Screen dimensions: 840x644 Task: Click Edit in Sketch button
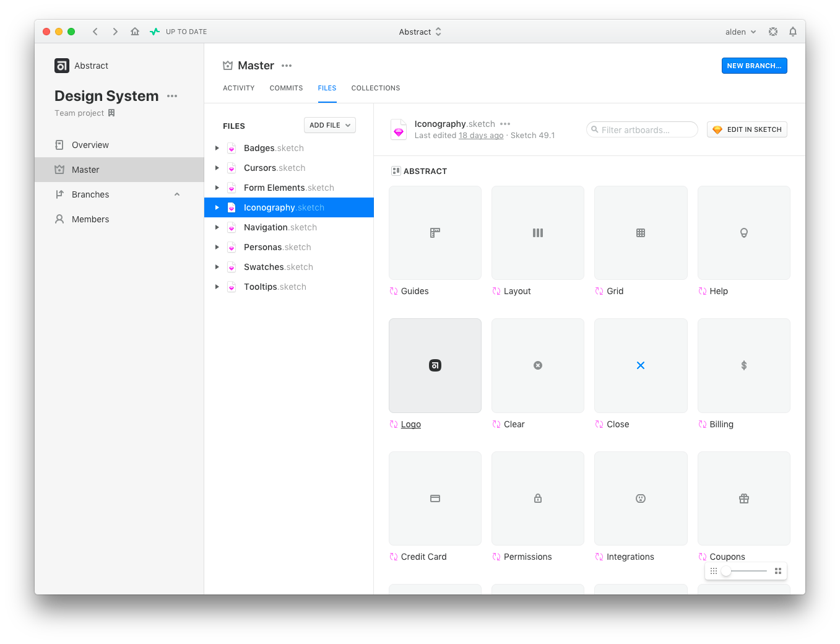[747, 129]
